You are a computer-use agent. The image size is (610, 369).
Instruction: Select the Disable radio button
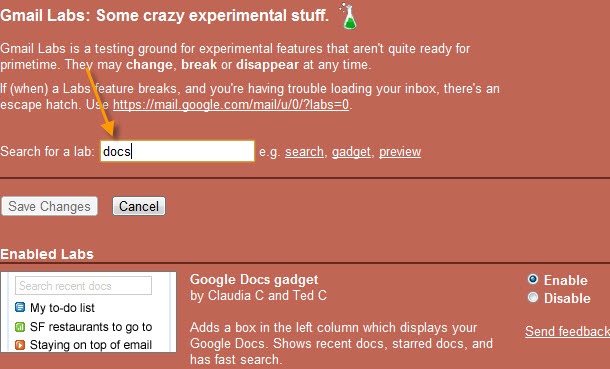click(533, 297)
